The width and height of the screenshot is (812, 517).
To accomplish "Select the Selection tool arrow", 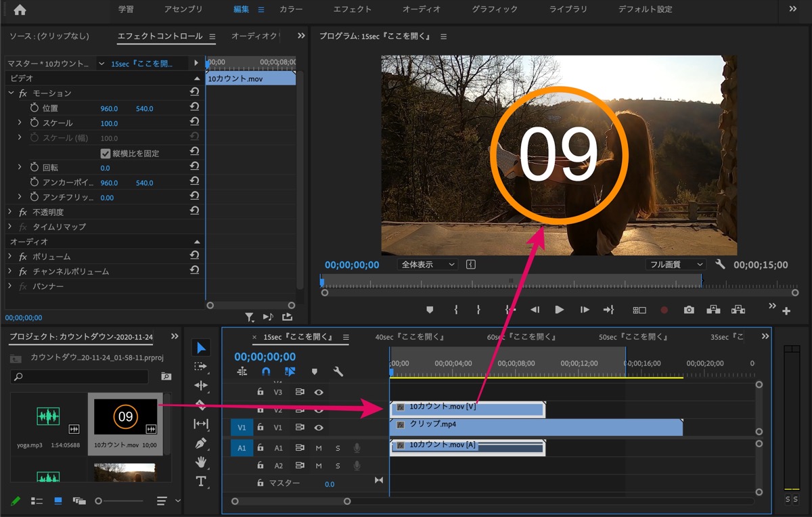I will (201, 348).
